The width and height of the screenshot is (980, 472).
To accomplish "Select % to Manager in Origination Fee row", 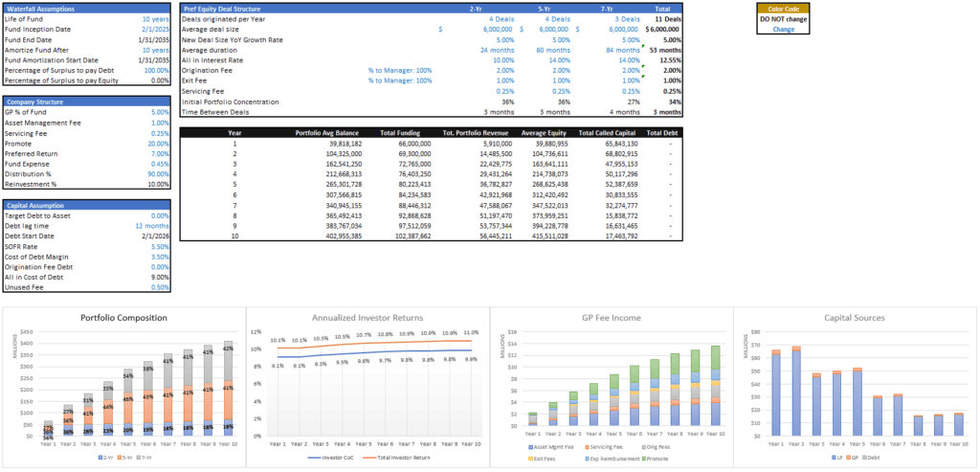I will point(400,71).
